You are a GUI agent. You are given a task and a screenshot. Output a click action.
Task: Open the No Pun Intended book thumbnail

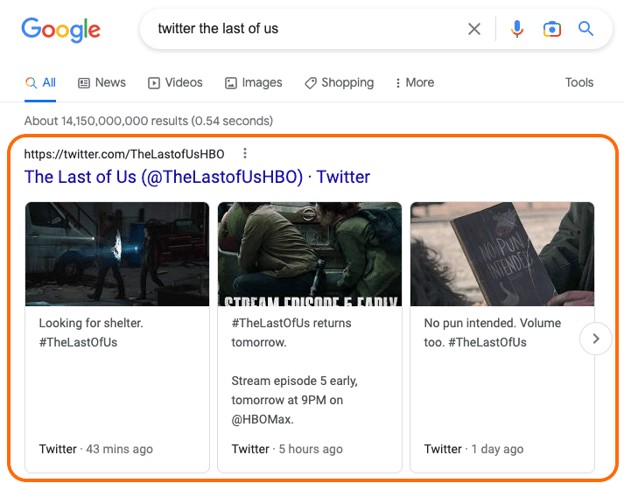[502, 254]
